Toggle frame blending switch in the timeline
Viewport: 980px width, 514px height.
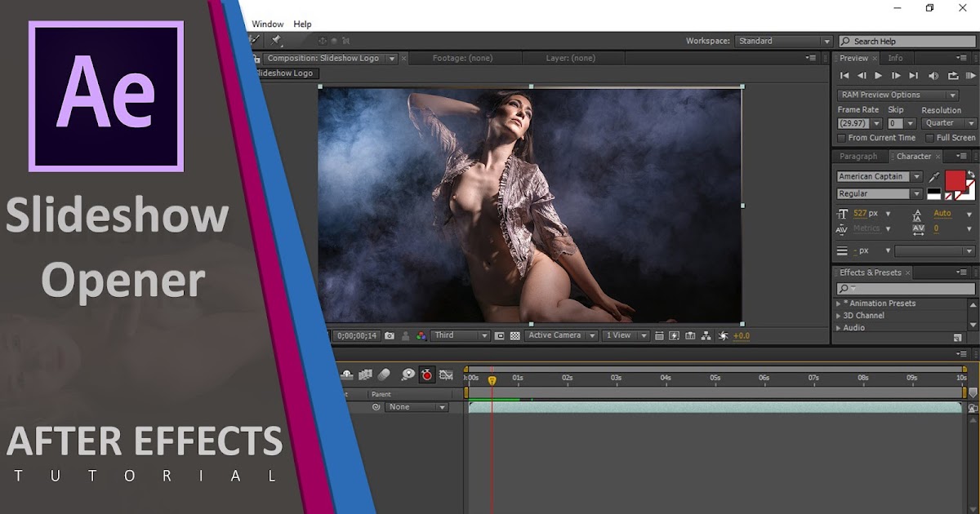click(365, 374)
